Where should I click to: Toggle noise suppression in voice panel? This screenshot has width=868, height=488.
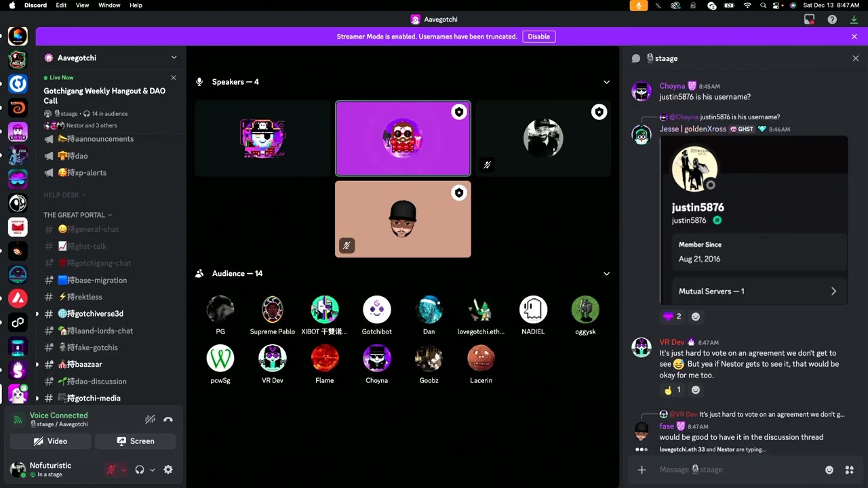point(150,420)
